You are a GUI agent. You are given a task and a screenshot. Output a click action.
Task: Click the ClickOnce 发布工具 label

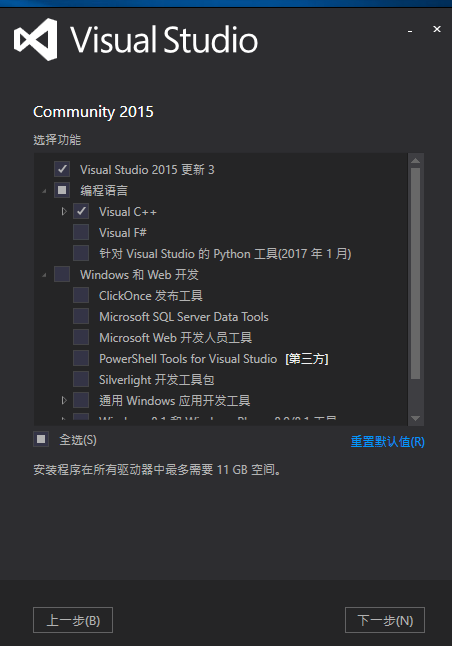(x=151, y=296)
